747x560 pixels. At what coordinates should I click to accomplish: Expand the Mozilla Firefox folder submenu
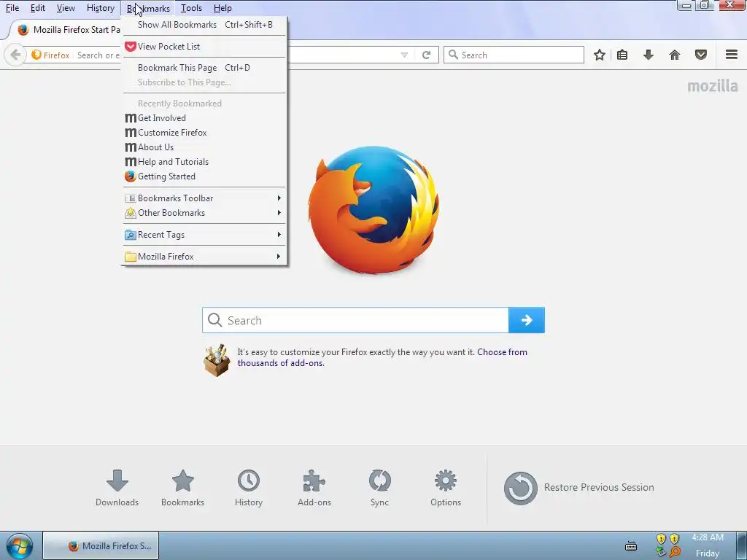click(x=205, y=257)
